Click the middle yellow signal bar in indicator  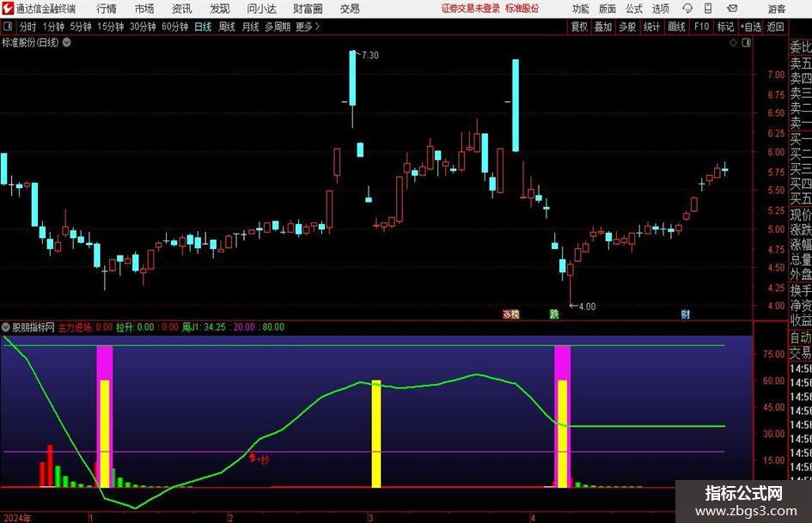[x=376, y=434]
